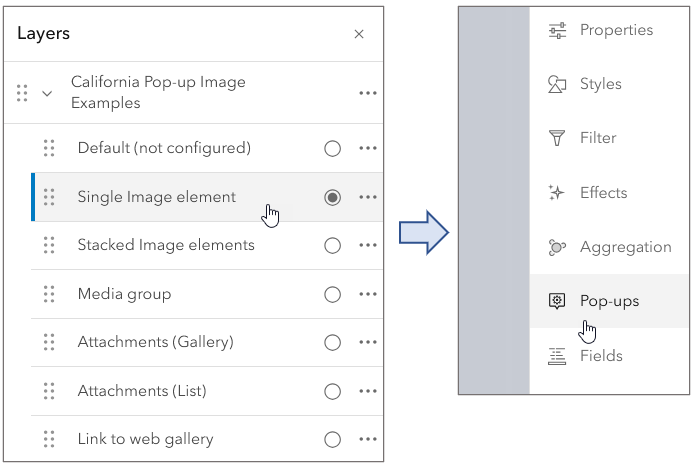Grab drag handle for Media group layer
The width and height of the screenshot is (695, 467).
[49, 294]
